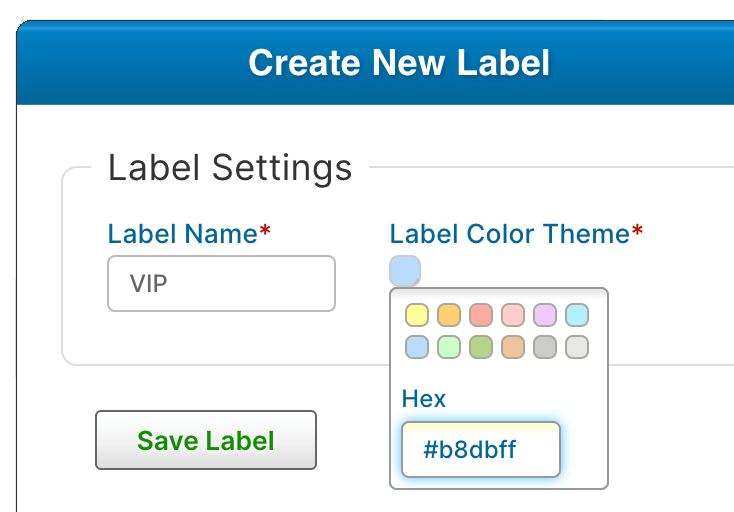734x512 pixels.
Task: Focus the Hex color input field
Action: [481, 450]
